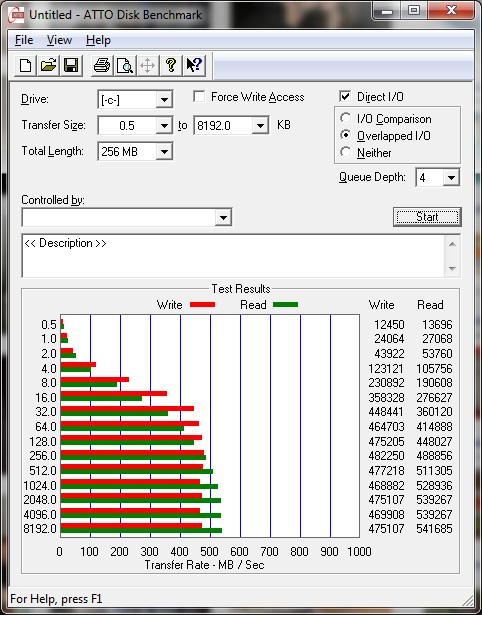
Task: Click read value 541685
Action: click(x=434, y=528)
